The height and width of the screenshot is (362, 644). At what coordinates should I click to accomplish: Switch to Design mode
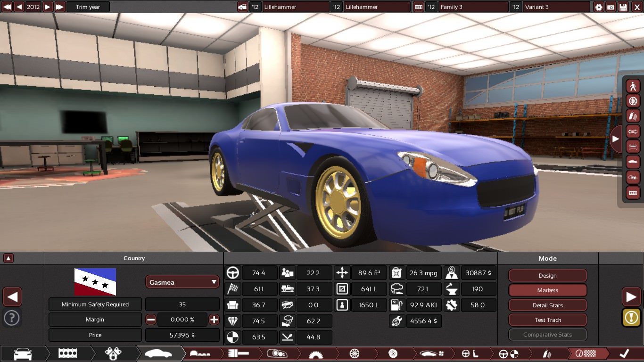click(x=548, y=276)
